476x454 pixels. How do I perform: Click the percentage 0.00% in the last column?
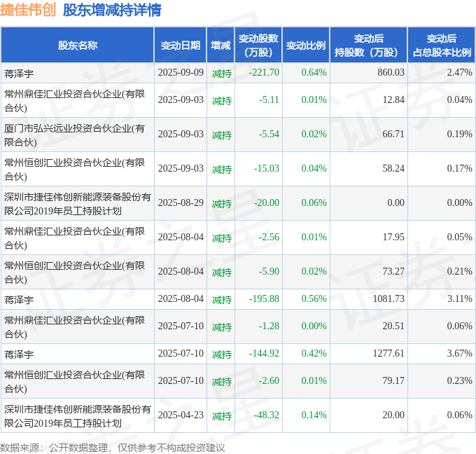pyautogui.click(x=460, y=202)
